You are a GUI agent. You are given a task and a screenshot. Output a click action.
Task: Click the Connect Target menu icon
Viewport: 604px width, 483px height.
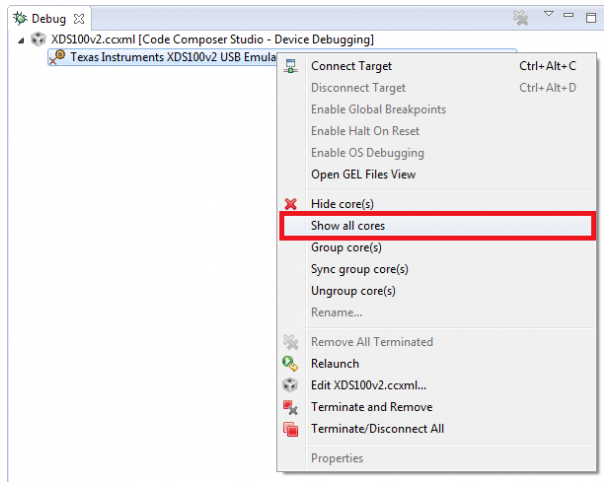click(290, 66)
